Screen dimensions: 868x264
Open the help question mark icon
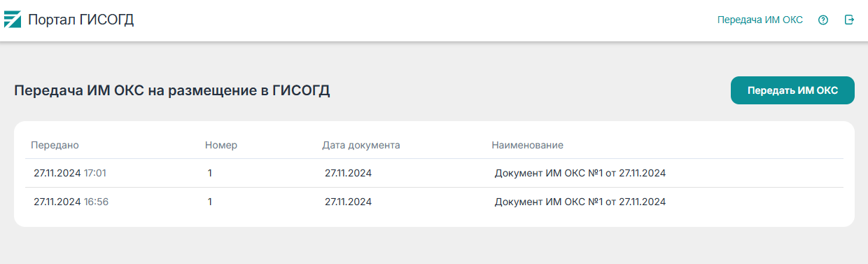pyautogui.click(x=823, y=20)
